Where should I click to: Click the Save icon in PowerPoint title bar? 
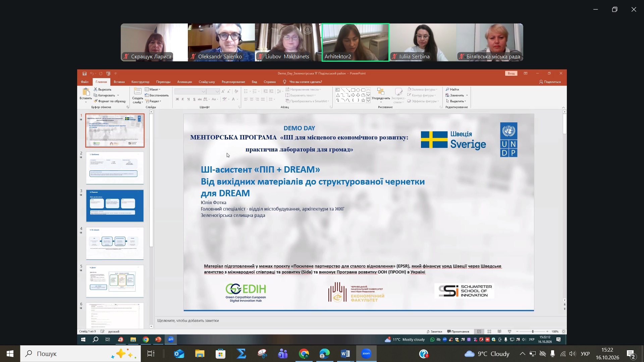pyautogui.click(x=85, y=74)
